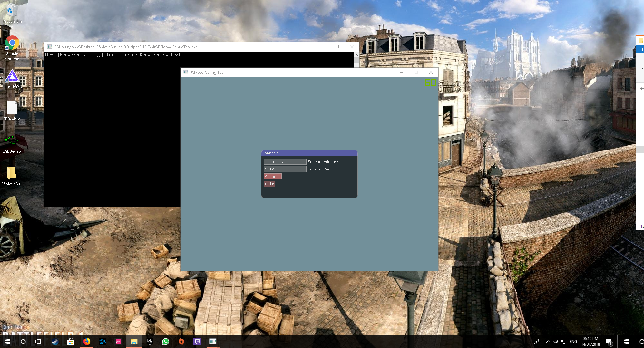Open the Action Center notifications icon
The height and width of the screenshot is (348, 644).
pyautogui.click(x=609, y=342)
